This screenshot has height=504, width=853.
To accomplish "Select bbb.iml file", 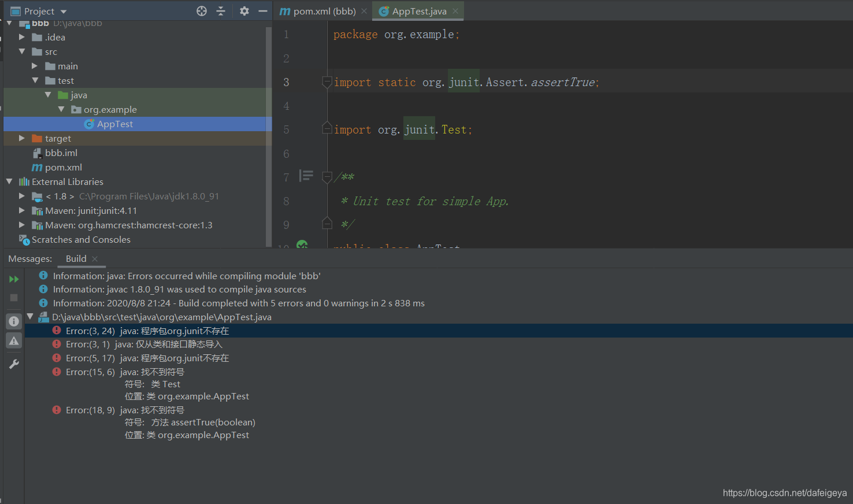I will [61, 153].
